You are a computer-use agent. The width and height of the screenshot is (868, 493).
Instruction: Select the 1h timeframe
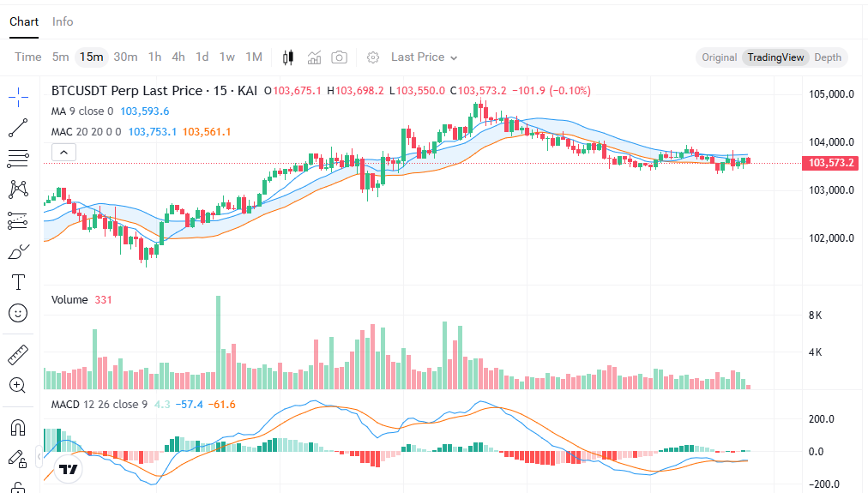click(155, 57)
